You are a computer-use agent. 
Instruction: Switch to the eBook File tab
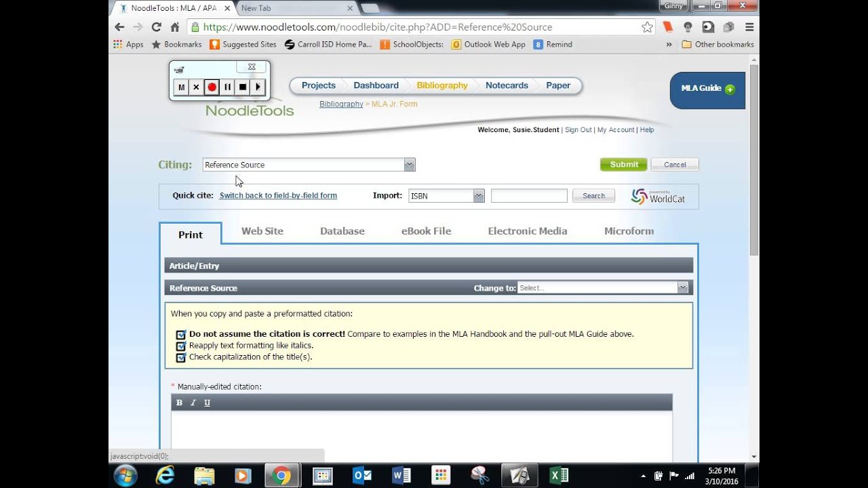427,231
